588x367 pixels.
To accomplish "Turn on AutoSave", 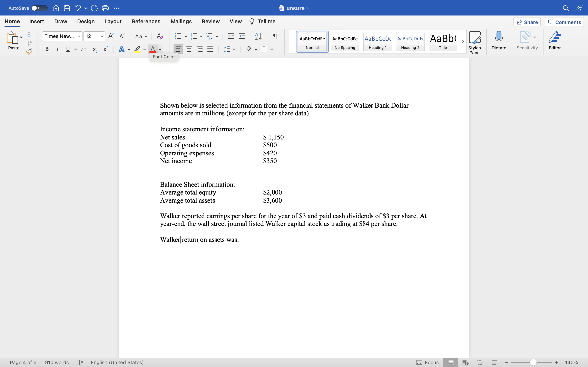I will point(39,8).
